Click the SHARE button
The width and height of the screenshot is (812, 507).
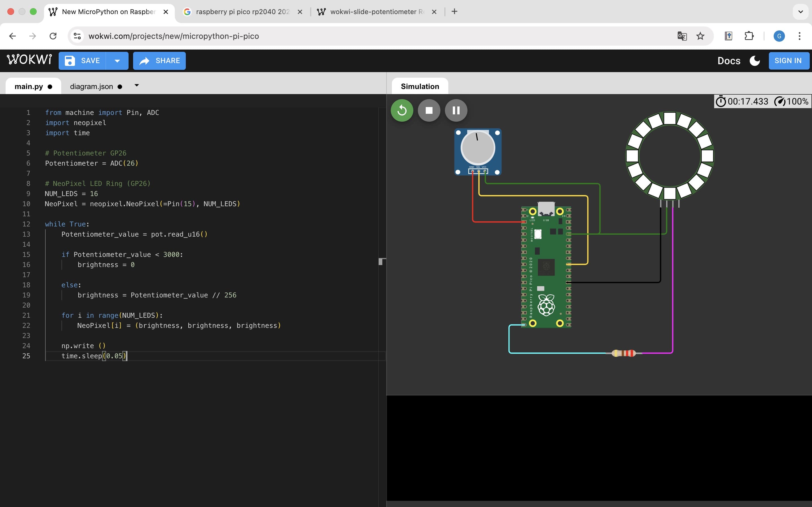tap(159, 61)
